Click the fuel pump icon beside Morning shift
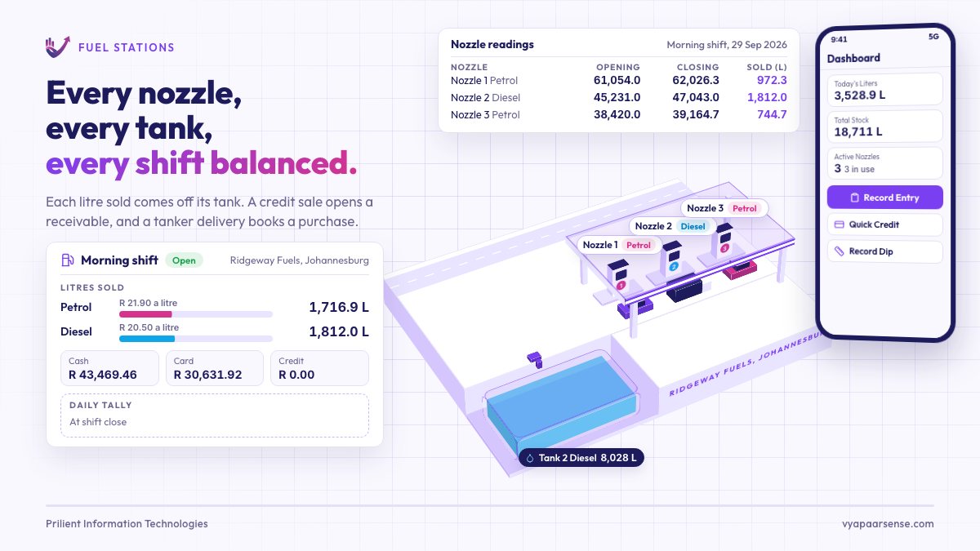The image size is (980, 551). coord(68,260)
